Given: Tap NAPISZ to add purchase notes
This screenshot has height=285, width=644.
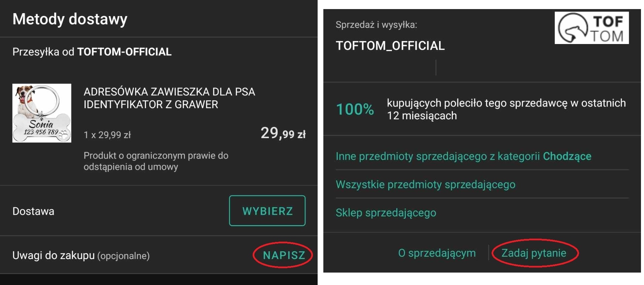Looking at the screenshot, I should click(284, 255).
